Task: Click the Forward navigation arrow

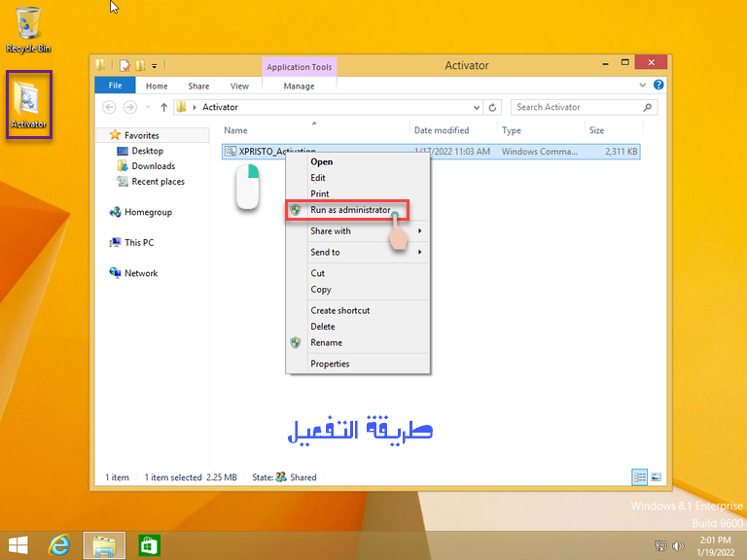Action: pos(129,107)
